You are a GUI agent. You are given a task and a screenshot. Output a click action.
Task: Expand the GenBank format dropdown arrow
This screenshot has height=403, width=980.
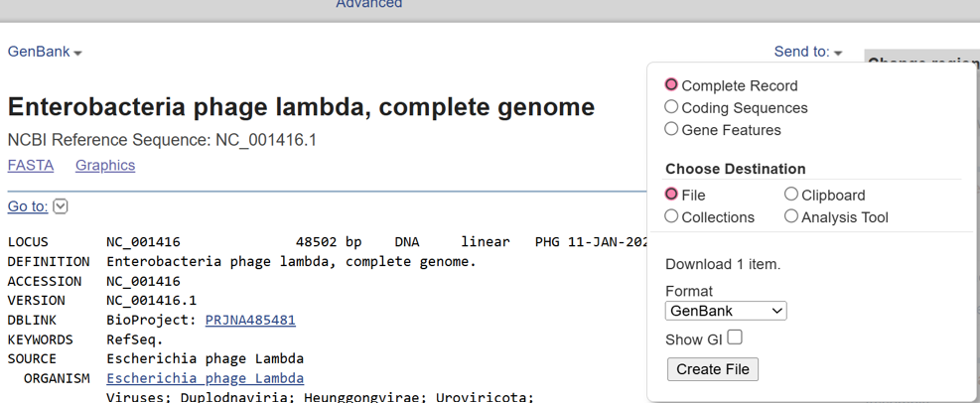coord(77,53)
